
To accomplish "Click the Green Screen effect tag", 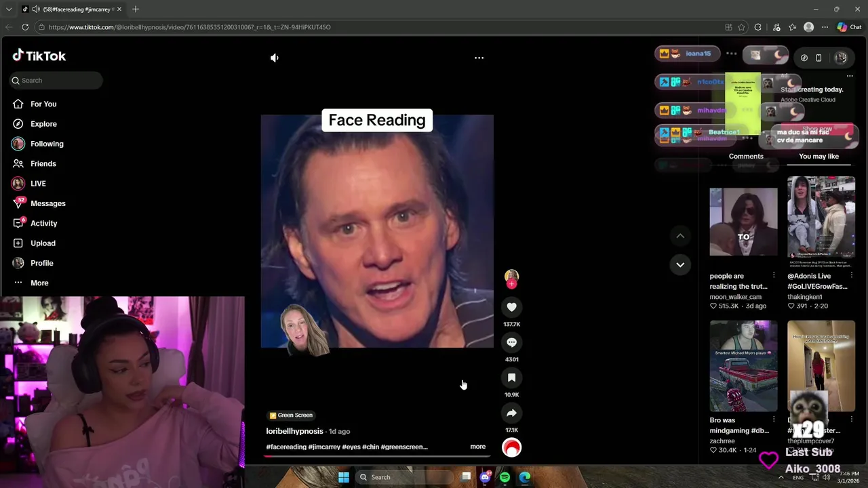I will (291, 415).
